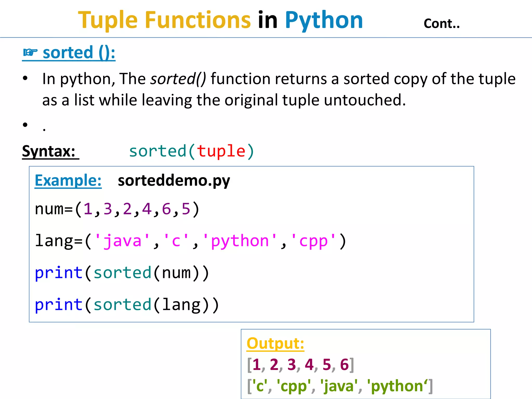Click the pointing hand icon before sorted
Image resolution: width=532 pixels, height=399 pixels.
(x=30, y=53)
